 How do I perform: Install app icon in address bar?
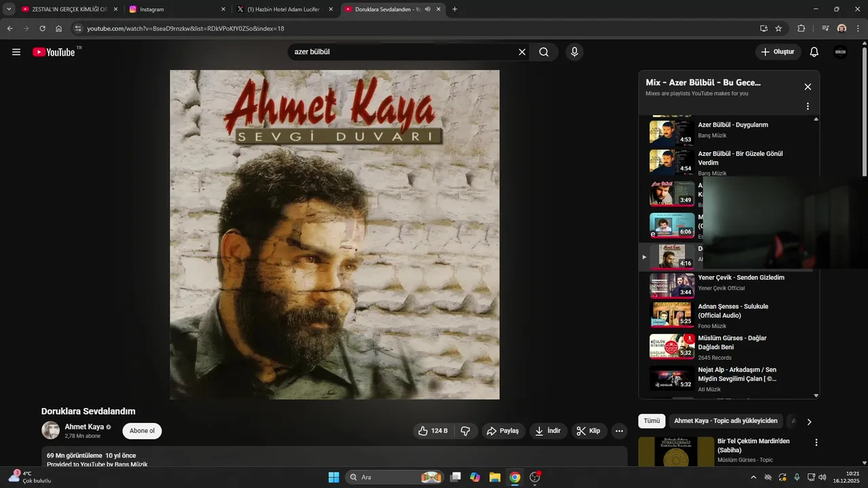pos(764,28)
